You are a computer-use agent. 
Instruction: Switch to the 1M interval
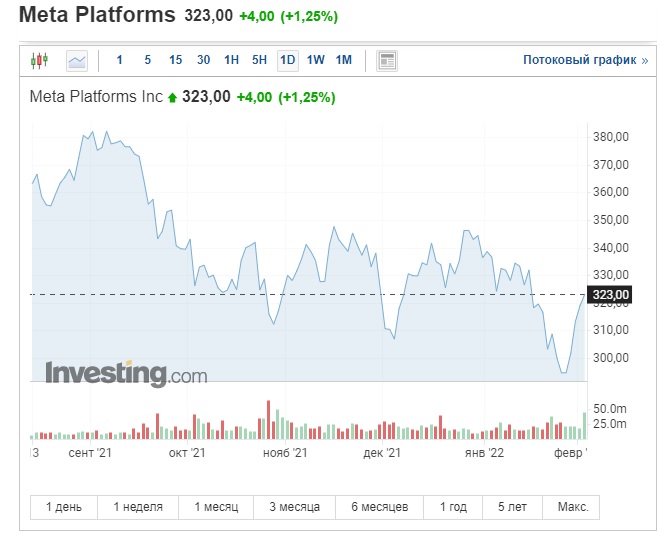coord(344,60)
